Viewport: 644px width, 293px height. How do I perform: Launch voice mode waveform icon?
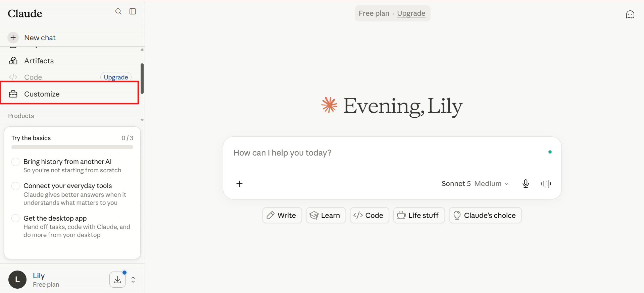(x=546, y=183)
